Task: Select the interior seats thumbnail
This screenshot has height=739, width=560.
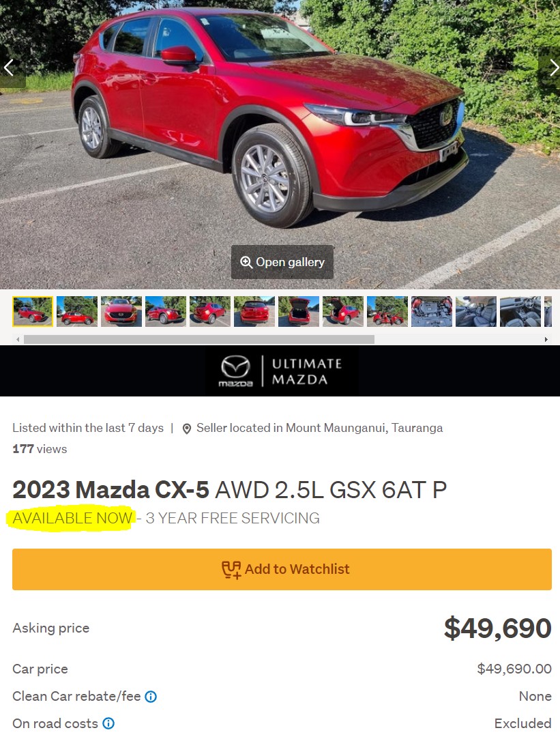Action: click(475, 312)
